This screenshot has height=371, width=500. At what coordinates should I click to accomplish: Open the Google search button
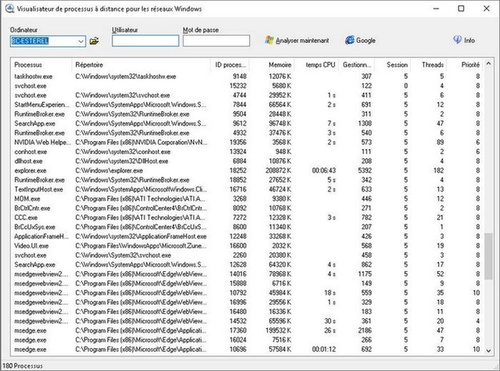(x=360, y=41)
